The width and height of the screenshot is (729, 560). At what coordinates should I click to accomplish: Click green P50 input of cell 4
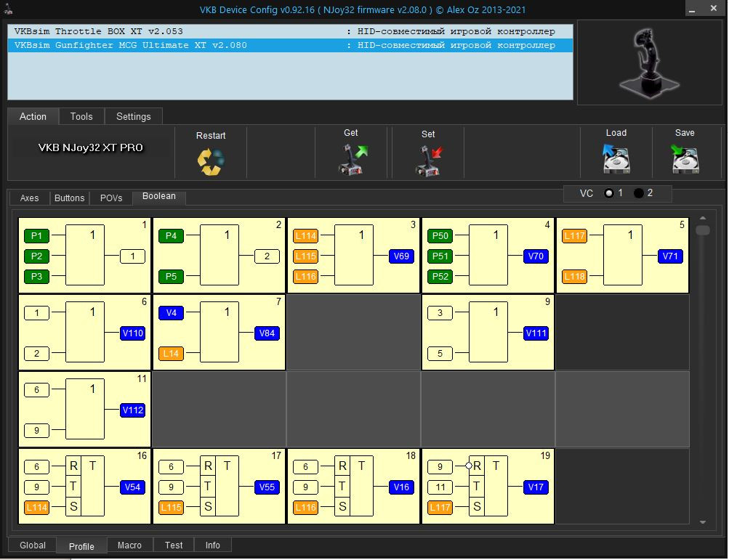440,235
